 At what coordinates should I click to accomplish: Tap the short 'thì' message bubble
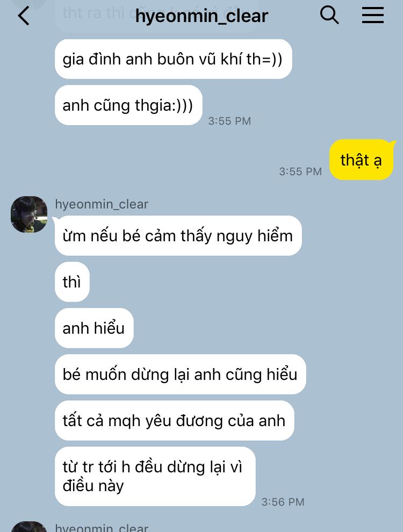[x=72, y=282]
